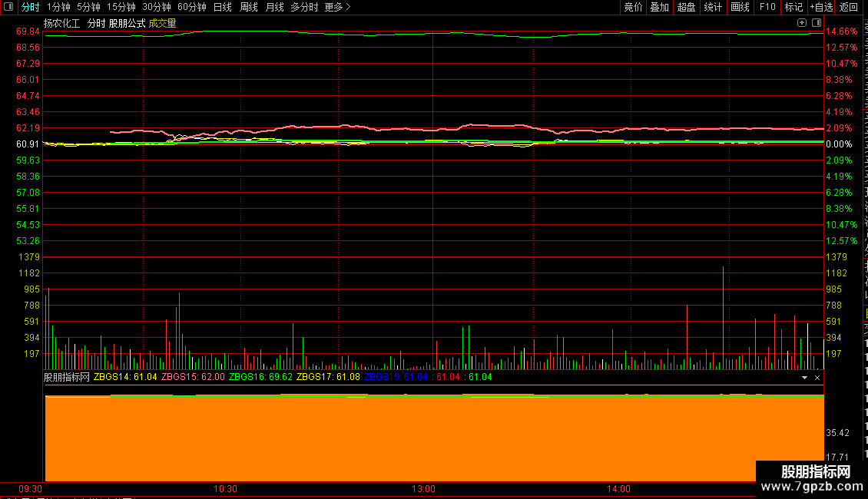Click the 成交量 volume indicator label

(x=162, y=23)
